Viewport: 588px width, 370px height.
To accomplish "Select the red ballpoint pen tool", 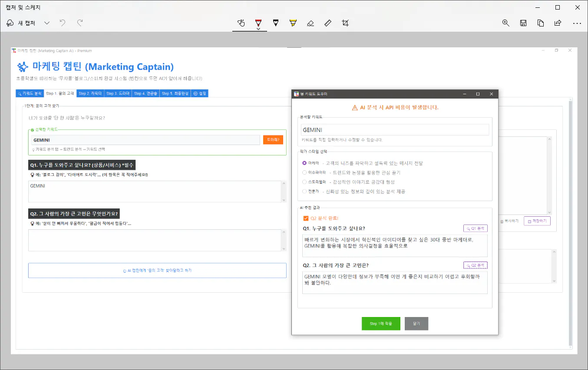I will tap(258, 23).
